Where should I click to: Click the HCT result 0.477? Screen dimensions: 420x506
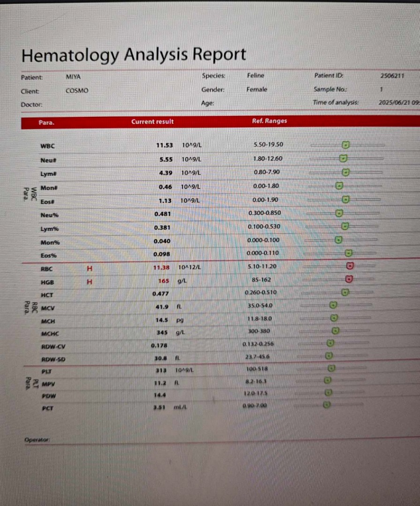tap(160, 294)
